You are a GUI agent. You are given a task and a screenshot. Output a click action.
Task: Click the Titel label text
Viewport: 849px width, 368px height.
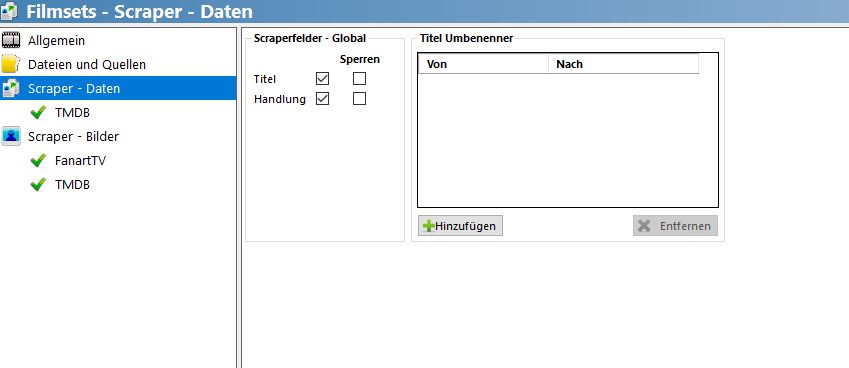pyautogui.click(x=265, y=79)
